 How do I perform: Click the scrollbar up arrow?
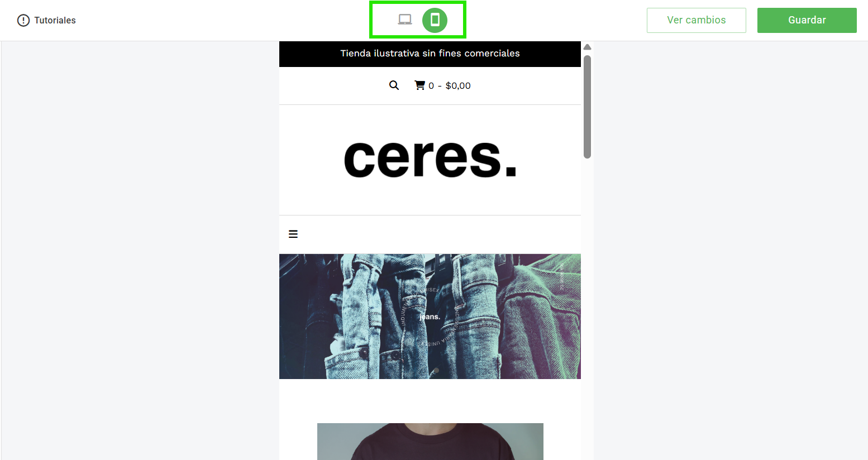(x=587, y=47)
